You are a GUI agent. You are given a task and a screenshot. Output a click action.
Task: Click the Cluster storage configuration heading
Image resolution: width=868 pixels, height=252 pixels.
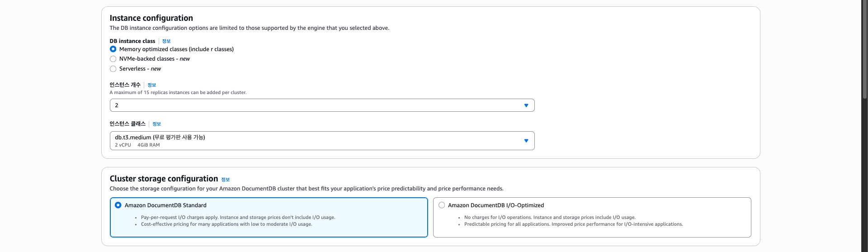164,179
